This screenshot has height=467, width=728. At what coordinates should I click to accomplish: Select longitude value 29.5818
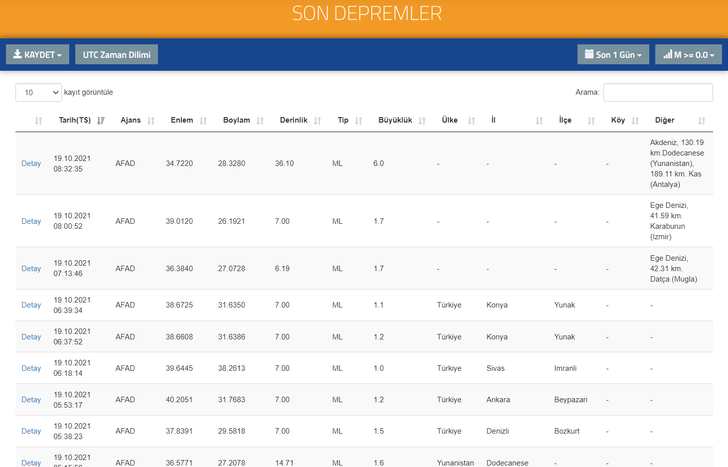tap(232, 431)
